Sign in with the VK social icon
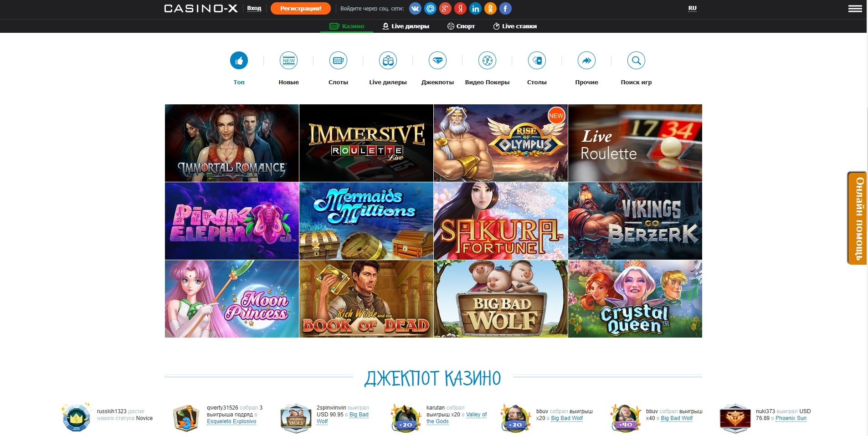Viewport: 868px width, 436px height. click(x=414, y=8)
